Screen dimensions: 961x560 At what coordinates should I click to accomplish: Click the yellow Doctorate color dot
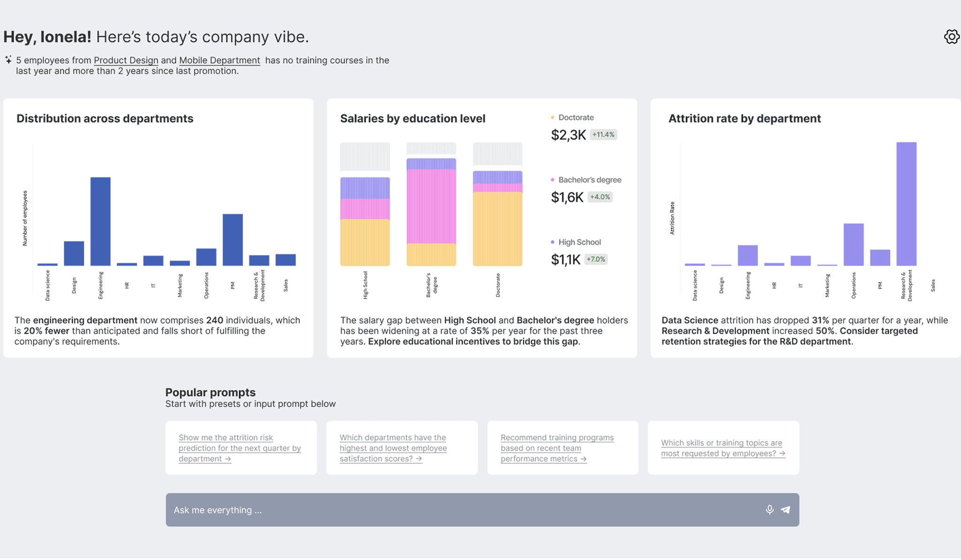pyautogui.click(x=553, y=117)
